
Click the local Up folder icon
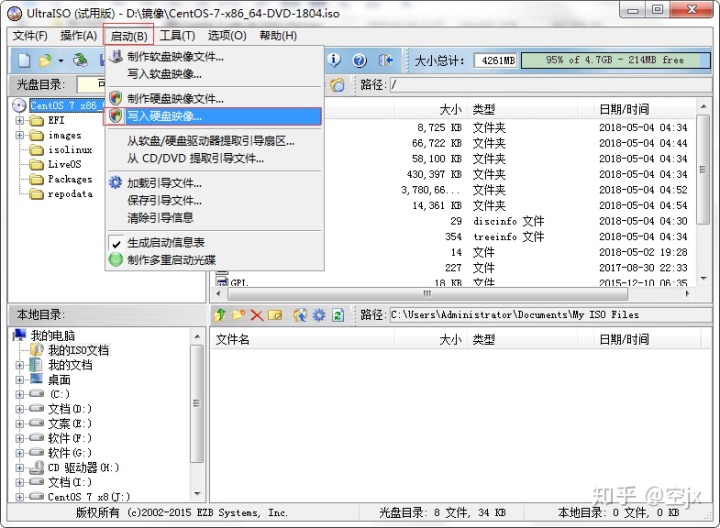click(x=220, y=315)
